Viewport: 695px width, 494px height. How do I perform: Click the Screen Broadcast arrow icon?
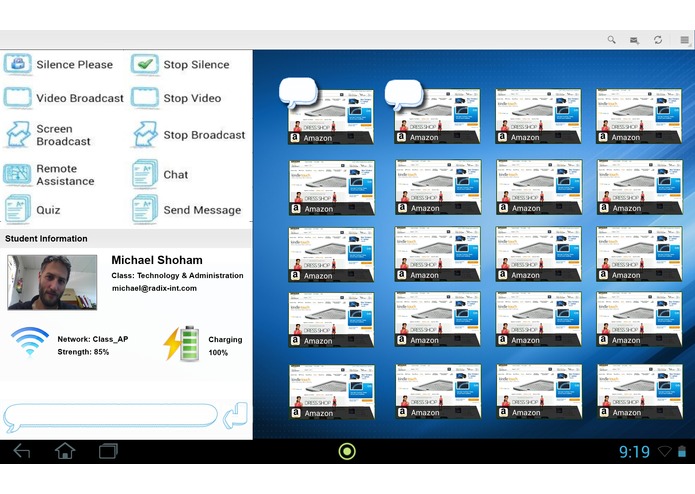coord(18,134)
